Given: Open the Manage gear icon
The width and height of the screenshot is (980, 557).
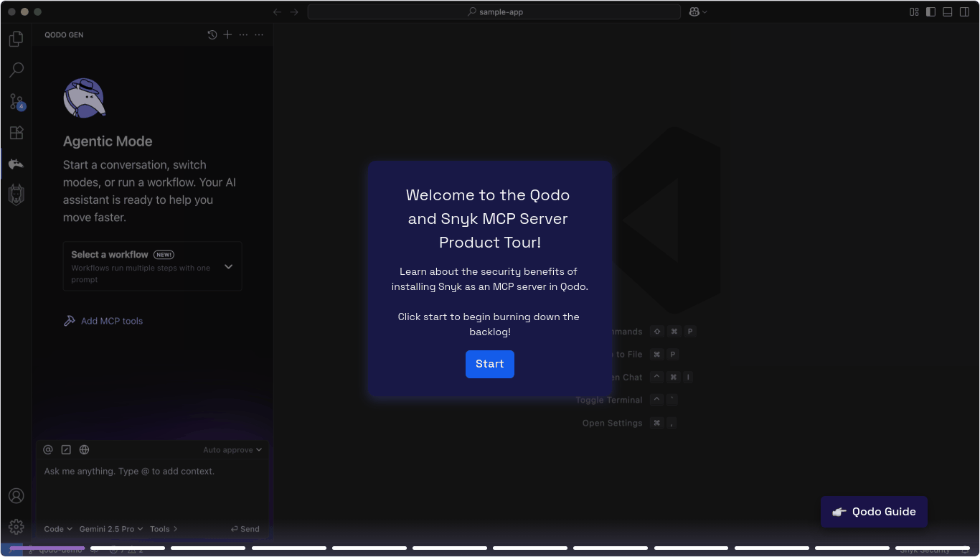Looking at the screenshot, I should (x=16, y=527).
